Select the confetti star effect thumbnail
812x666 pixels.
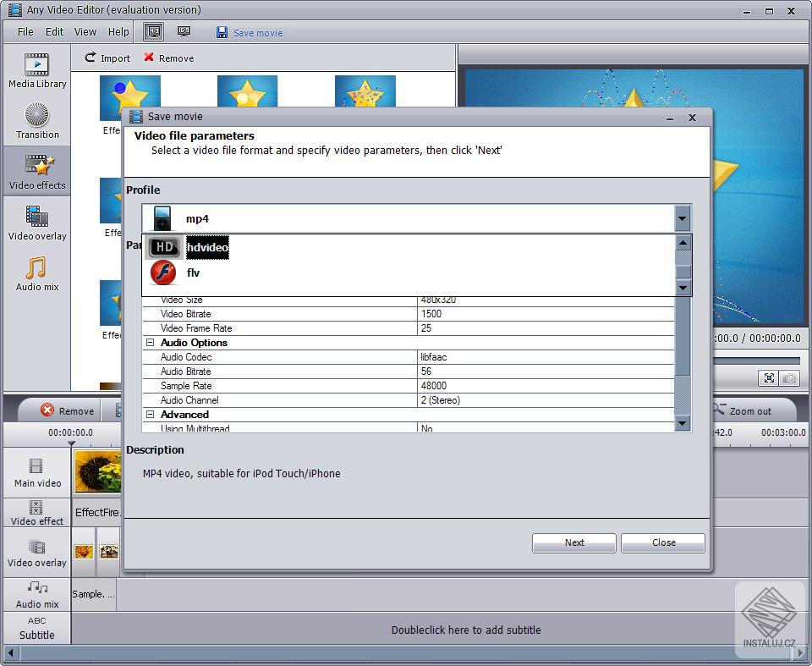[x=365, y=91]
